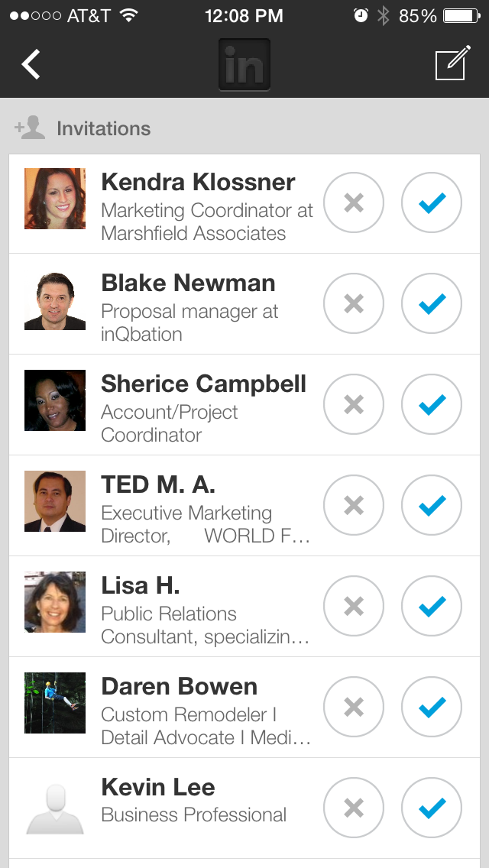Decline Kevin Lee's invitation
Viewport: 489px width, 868px height.
(x=354, y=808)
